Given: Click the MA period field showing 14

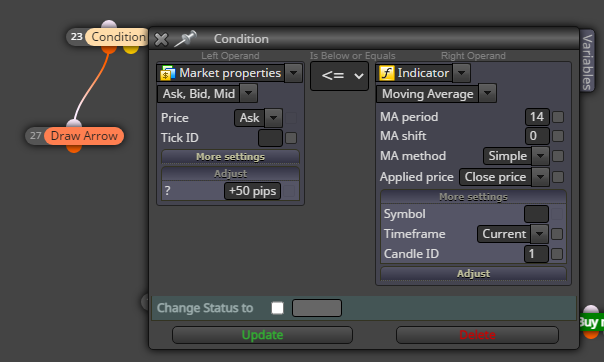Looking at the screenshot, I should click(x=537, y=117).
